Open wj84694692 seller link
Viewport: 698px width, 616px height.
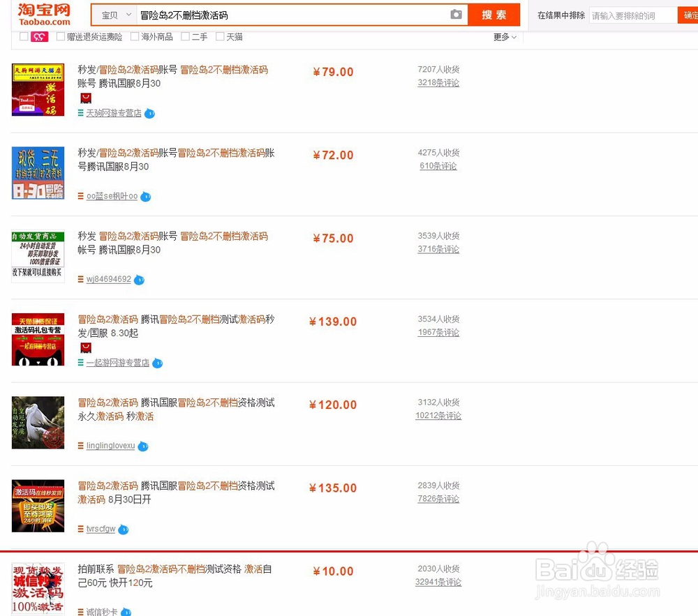click(x=109, y=279)
